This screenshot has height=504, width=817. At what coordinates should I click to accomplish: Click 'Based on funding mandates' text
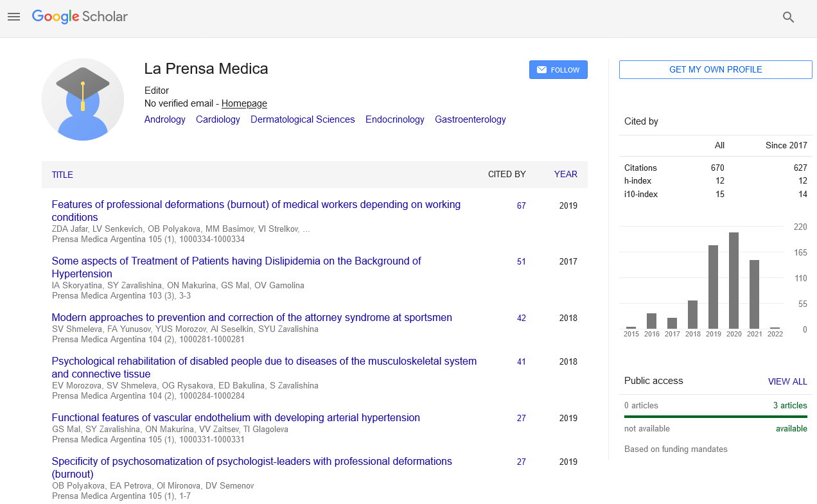point(676,449)
